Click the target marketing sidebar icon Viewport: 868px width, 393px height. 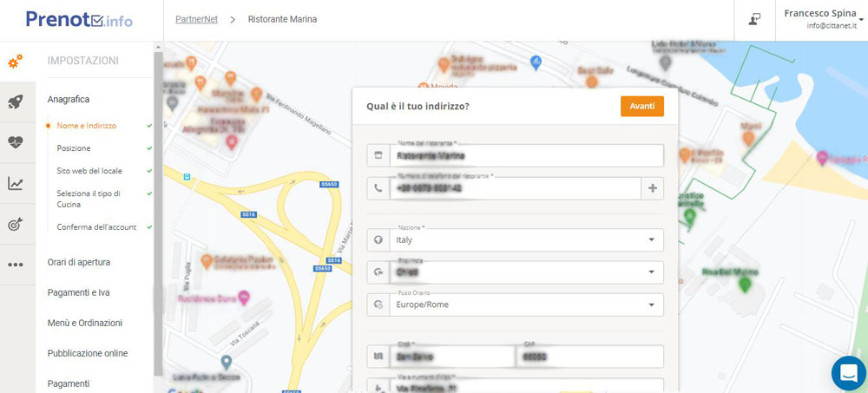(16, 224)
